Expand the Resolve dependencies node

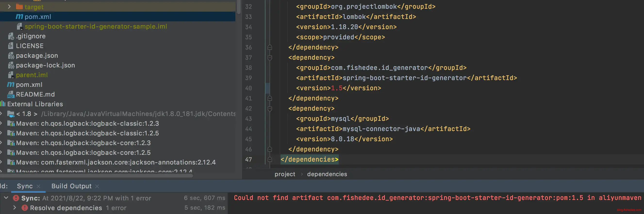click(15, 208)
